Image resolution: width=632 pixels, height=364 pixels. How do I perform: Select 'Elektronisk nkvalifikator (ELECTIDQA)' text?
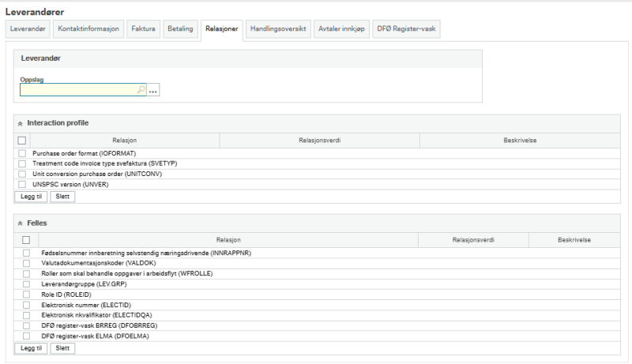tap(96, 315)
